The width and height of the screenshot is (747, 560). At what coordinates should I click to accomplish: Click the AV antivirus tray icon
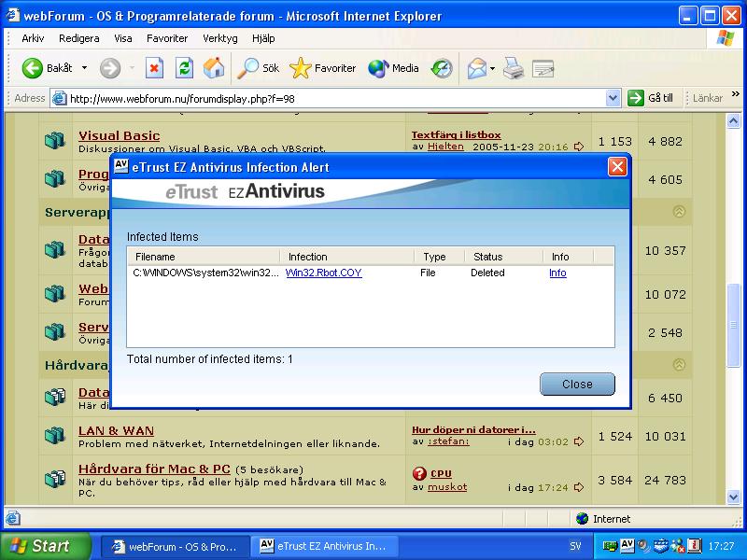tap(627, 545)
